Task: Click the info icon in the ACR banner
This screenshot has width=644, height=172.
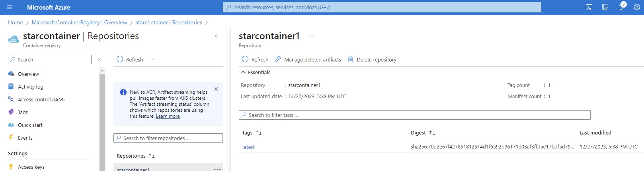Action: pos(123,92)
